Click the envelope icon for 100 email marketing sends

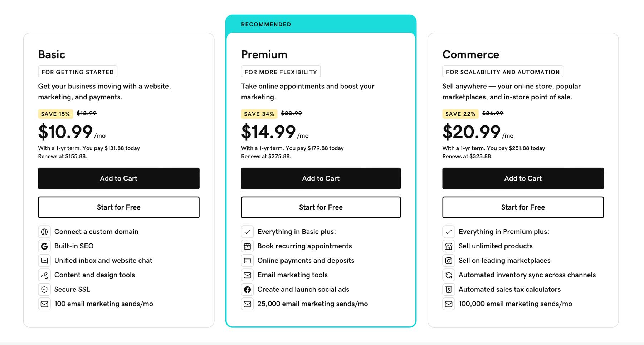44,304
